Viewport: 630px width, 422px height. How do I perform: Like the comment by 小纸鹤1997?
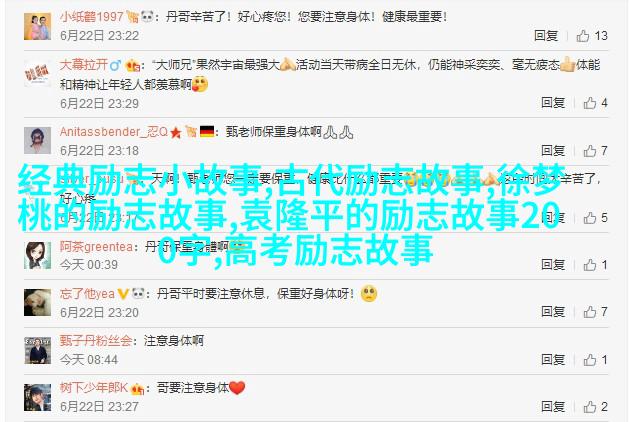click(x=583, y=36)
